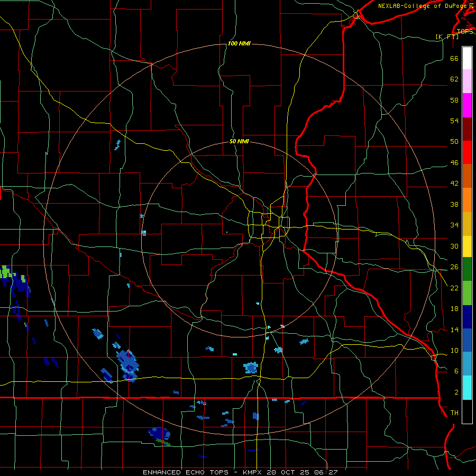The width and height of the screenshot is (476, 476).
Task: Click the 'NEXLAB-College of DuPage' header text
Action: pos(423,6)
